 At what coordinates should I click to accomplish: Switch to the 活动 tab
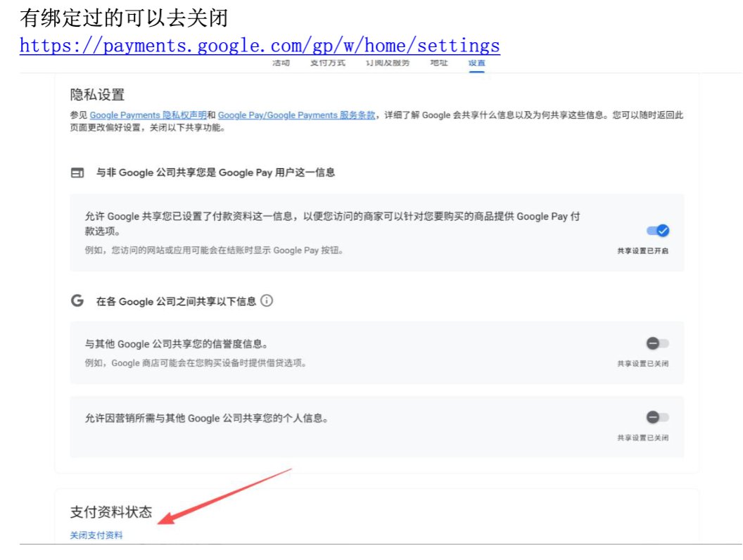point(281,63)
